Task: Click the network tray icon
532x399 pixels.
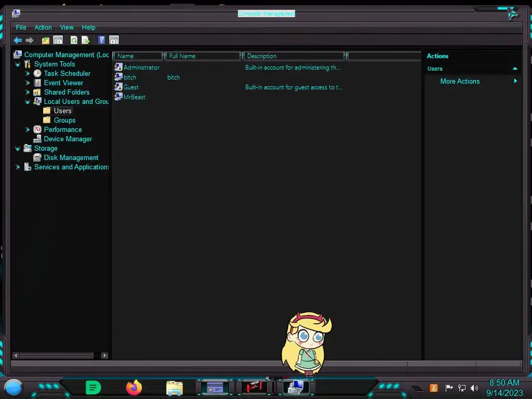Action: tap(461, 388)
